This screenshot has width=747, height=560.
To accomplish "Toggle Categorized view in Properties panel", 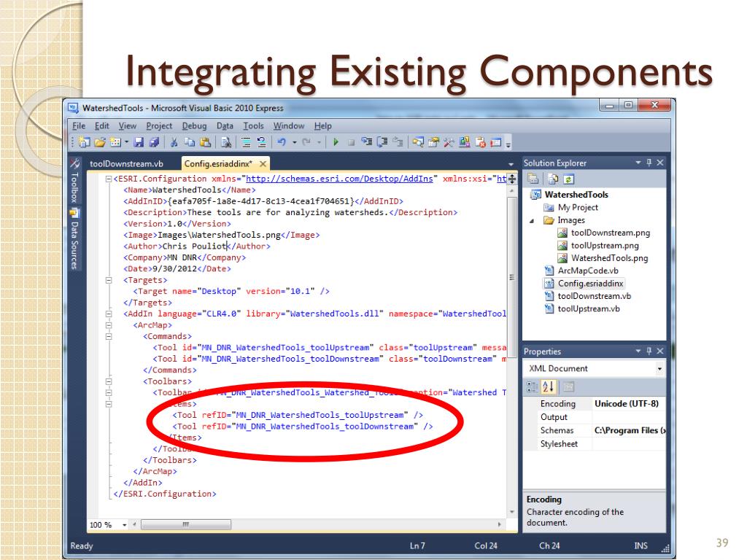I will [532, 386].
